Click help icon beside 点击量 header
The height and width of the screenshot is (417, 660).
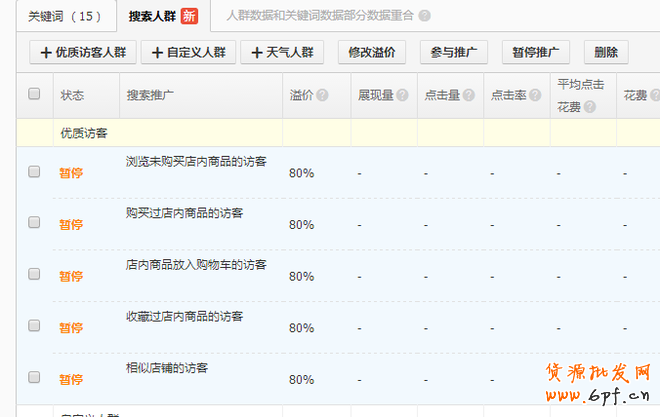tap(468, 96)
